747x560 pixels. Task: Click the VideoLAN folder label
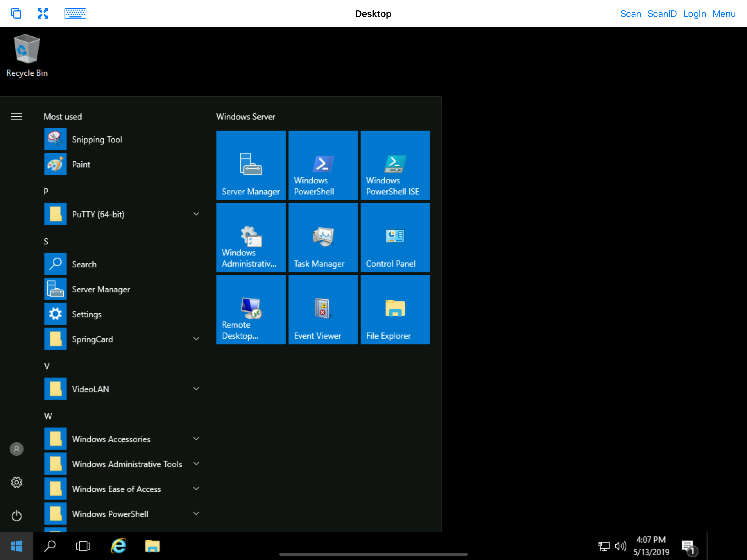click(91, 389)
